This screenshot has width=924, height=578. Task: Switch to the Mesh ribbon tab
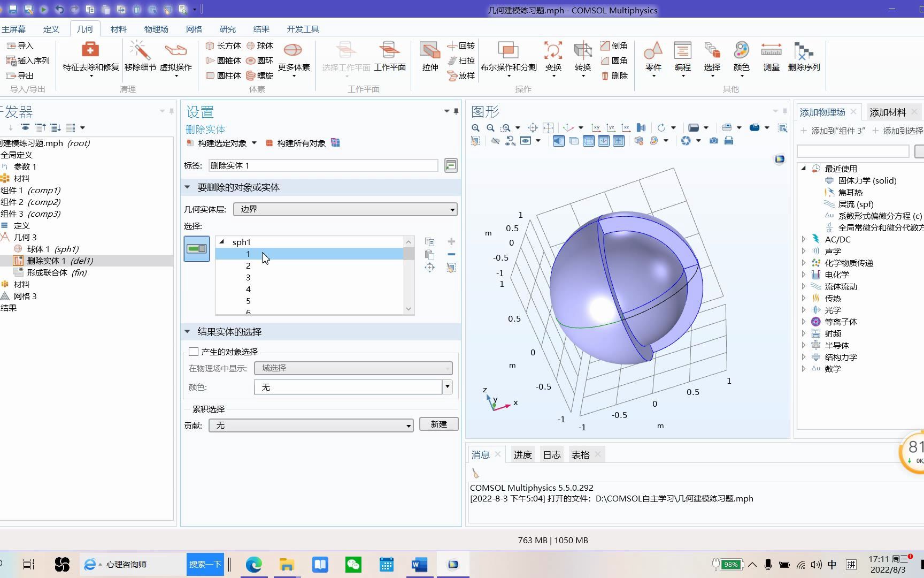click(194, 29)
